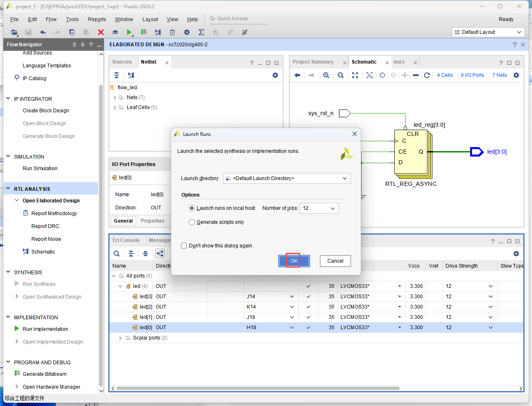Click Flow Navigator vertical scrollbar

tap(101, 235)
